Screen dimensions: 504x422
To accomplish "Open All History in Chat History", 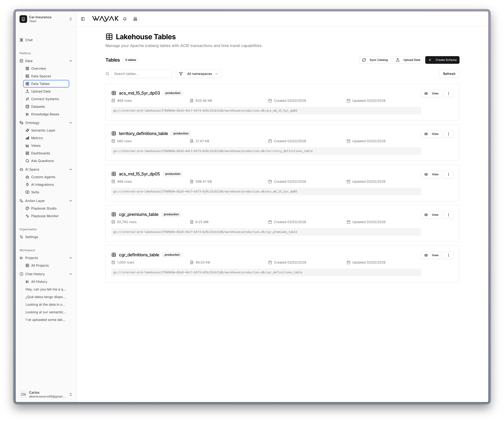I will [x=46, y=282].
